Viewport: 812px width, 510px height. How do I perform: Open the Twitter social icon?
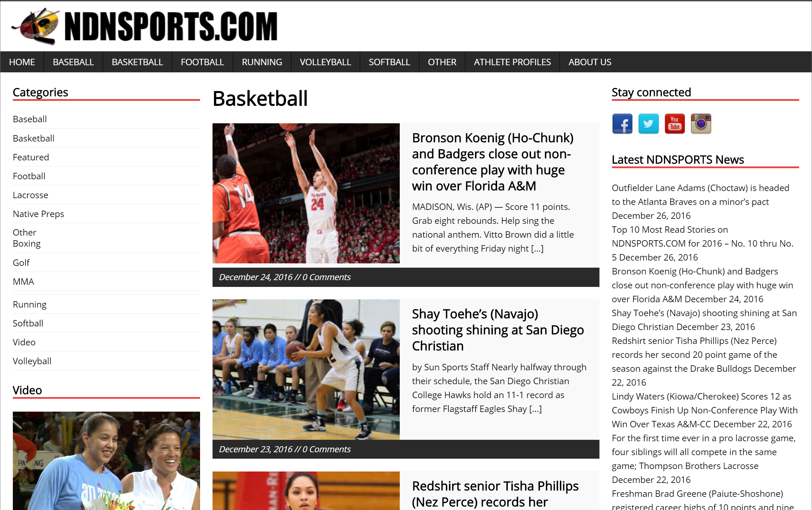[648, 124]
